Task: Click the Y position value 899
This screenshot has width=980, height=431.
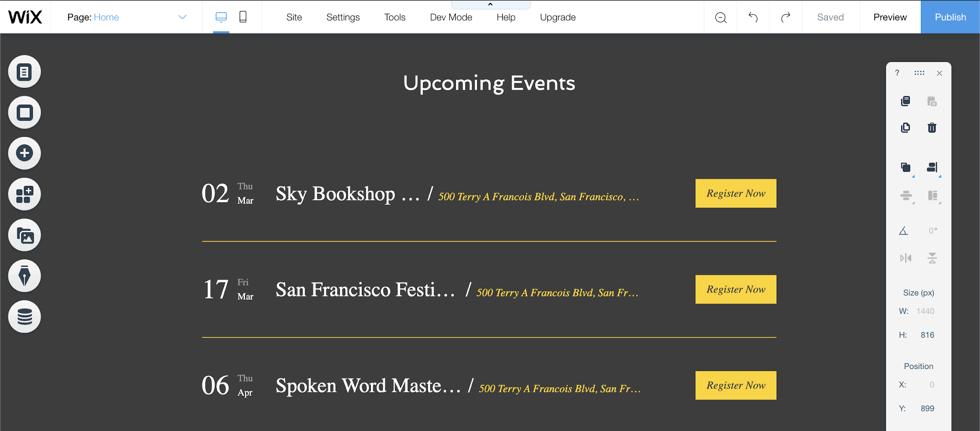Action: click(x=927, y=408)
